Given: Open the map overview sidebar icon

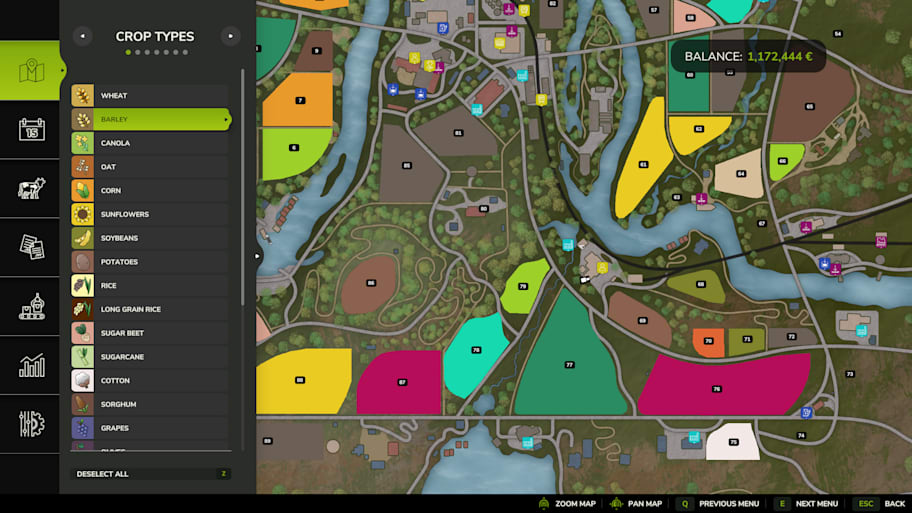Looking at the screenshot, I should [31, 70].
